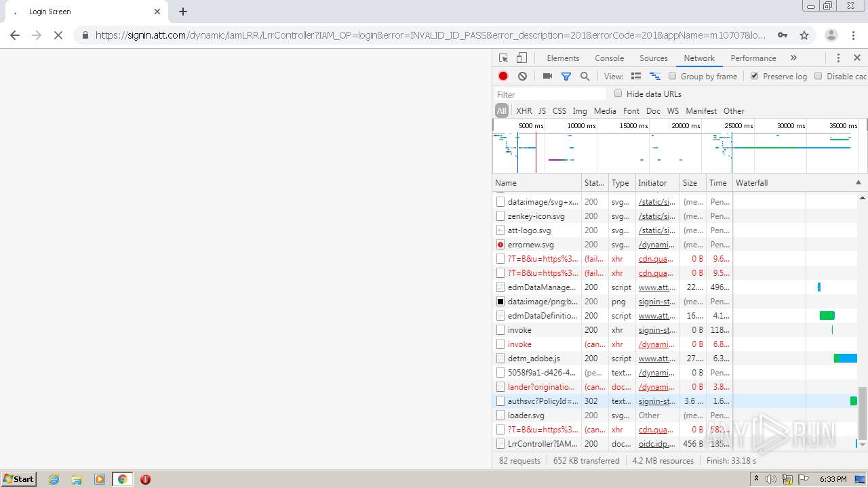Open network search magnifier icon

coord(585,77)
